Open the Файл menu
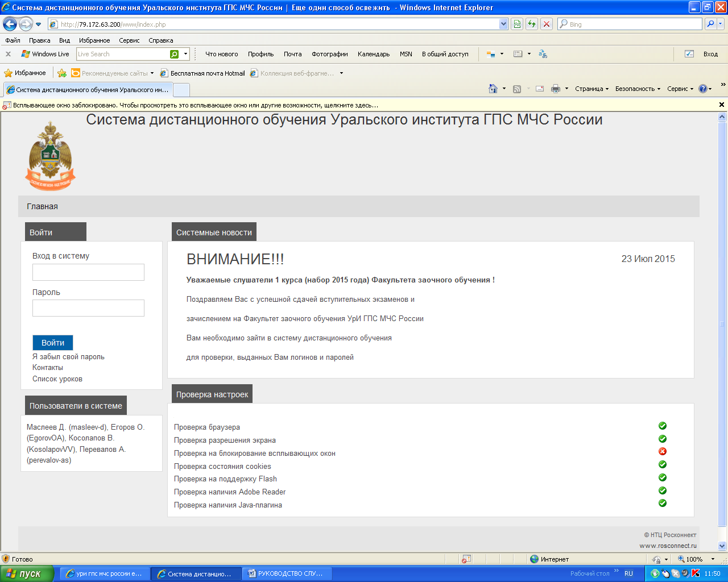The image size is (728, 582). (x=13, y=40)
